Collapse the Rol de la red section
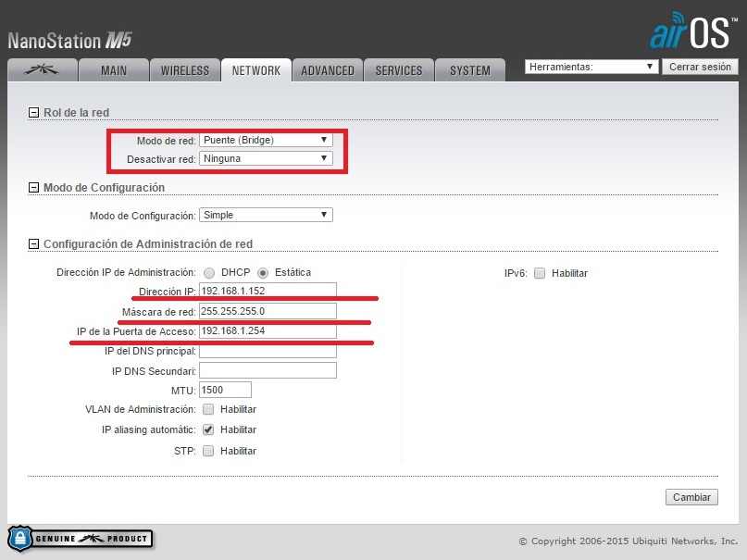 pos(33,112)
